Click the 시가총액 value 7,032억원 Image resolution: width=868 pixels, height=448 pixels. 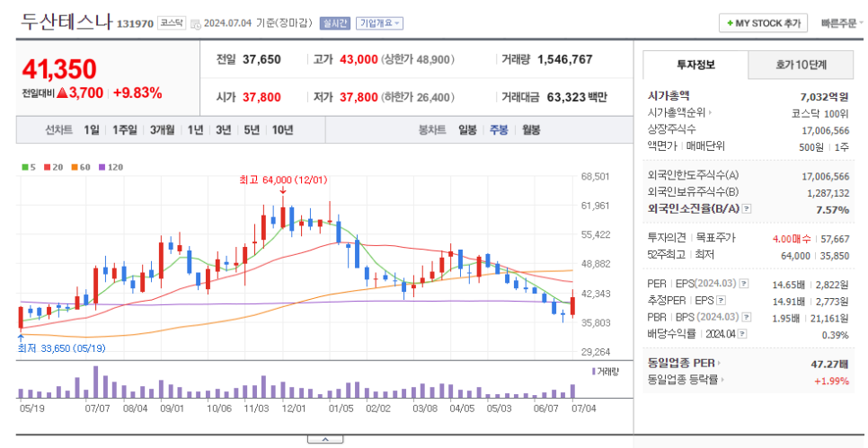pyautogui.click(x=824, y=97)
